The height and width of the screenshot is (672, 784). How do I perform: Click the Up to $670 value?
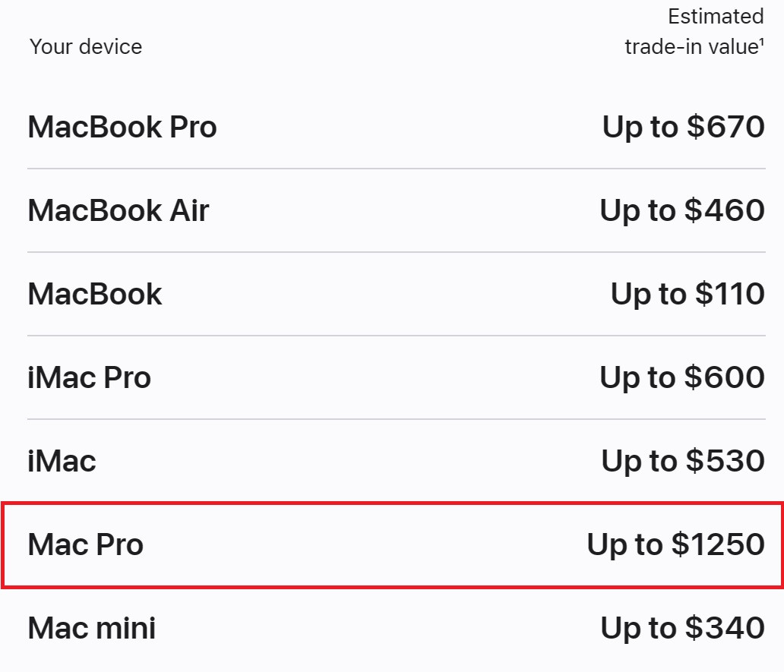tap(684, 128)
